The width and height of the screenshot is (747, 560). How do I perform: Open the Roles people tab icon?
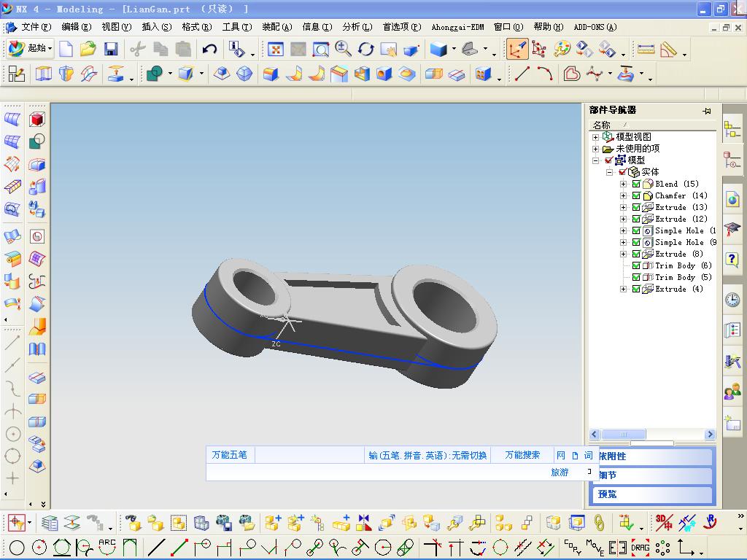pos(732,392)
